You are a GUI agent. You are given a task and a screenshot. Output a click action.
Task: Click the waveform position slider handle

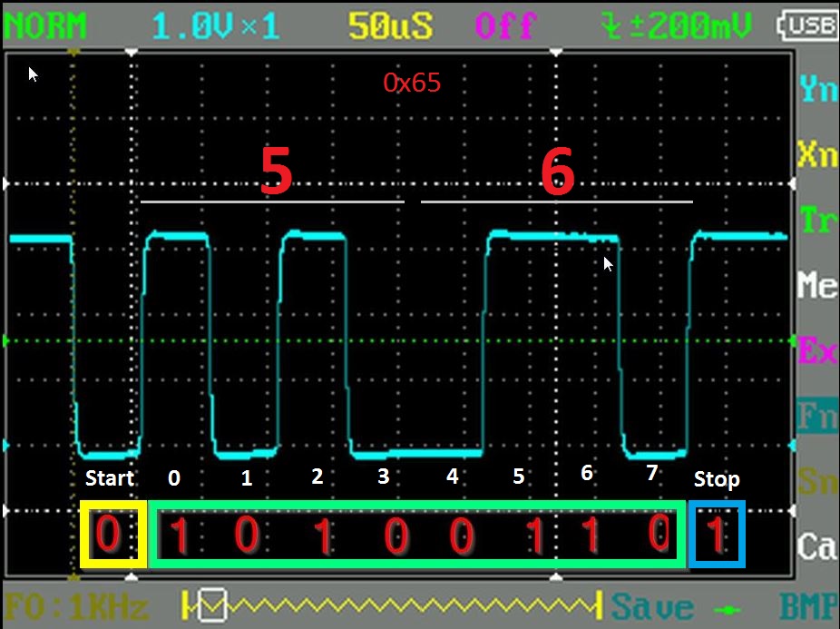tap(212, 603)
